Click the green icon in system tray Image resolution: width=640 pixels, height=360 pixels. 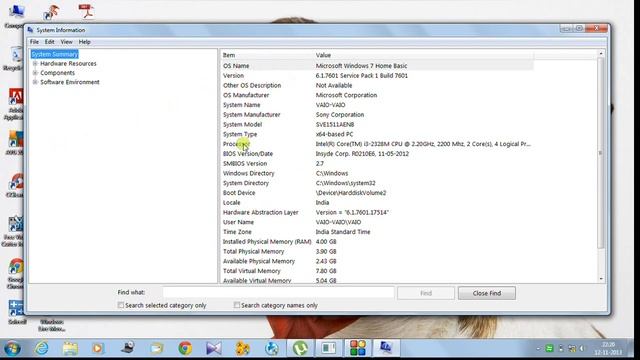(x=549, y=348)
